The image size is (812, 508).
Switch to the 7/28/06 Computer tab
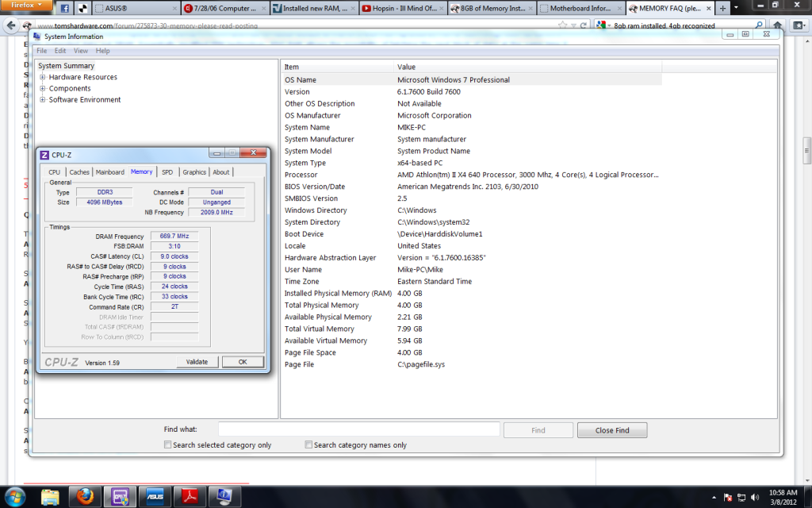pyautogui.click(x=225, y=8)
